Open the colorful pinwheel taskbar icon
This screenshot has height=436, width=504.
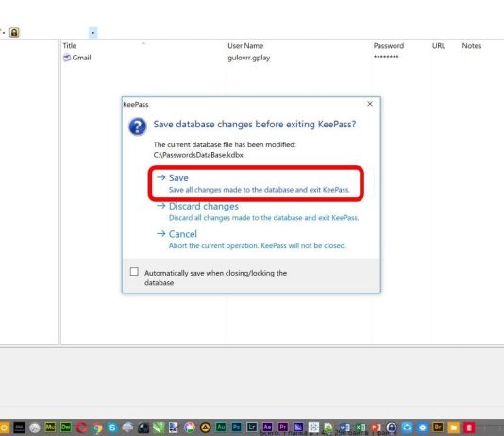tap(190, 428)
